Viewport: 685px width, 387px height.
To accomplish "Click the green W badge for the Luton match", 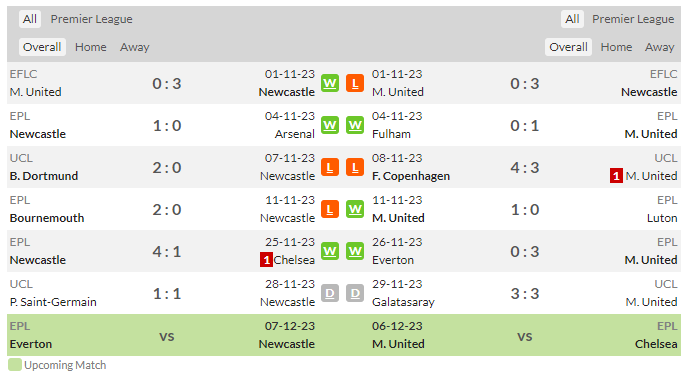I will [x=355, y=209].
